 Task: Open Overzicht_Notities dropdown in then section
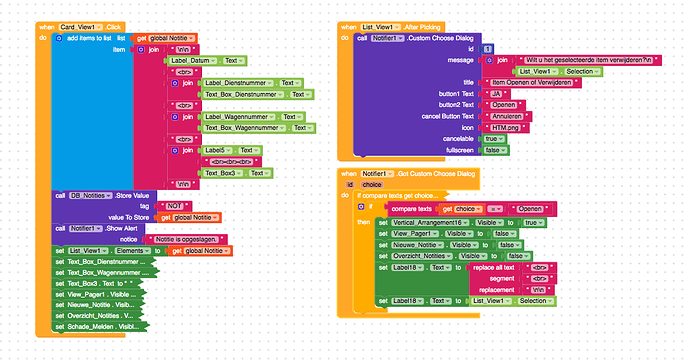click(x=422, y=256)
